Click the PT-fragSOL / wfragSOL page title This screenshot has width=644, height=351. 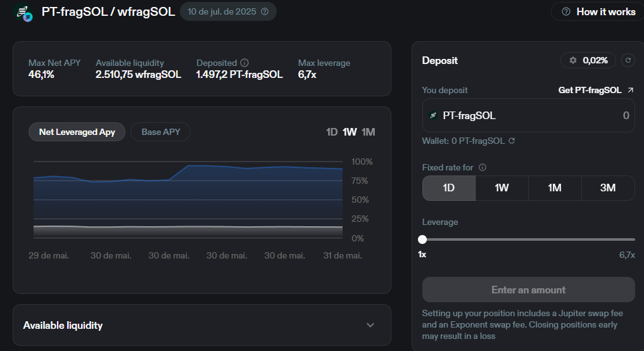click(x=108, y=11)
